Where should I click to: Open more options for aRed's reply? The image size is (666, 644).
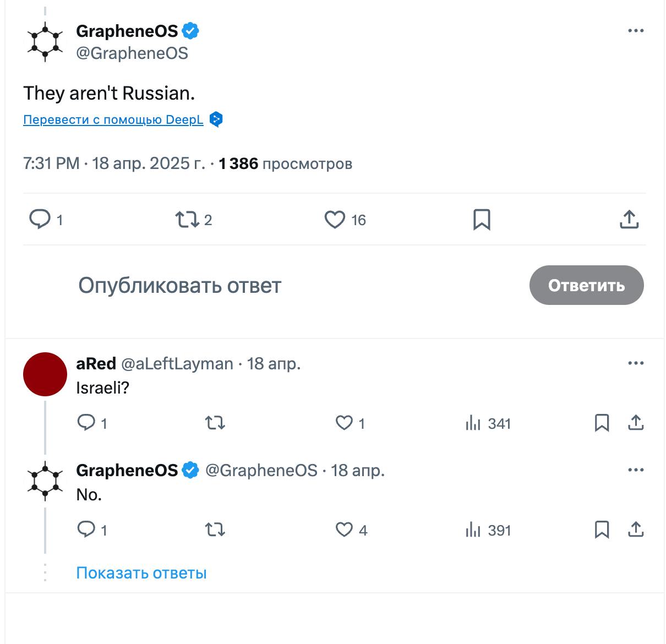[x=636, y=363]
